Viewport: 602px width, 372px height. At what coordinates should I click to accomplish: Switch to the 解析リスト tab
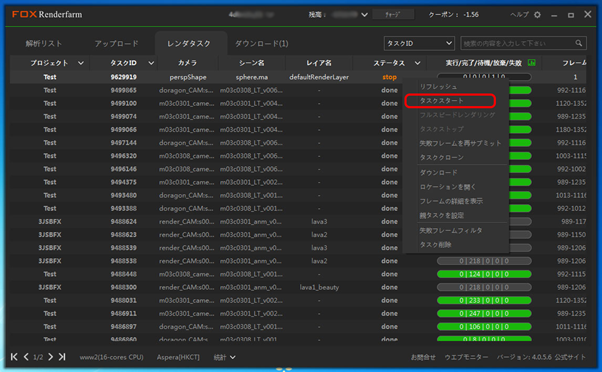point(43,43)
